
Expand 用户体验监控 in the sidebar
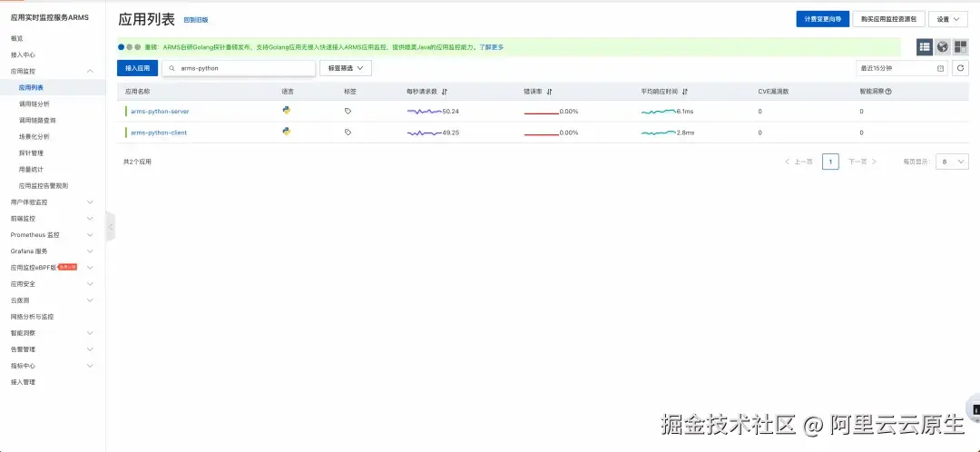(89, 201)
